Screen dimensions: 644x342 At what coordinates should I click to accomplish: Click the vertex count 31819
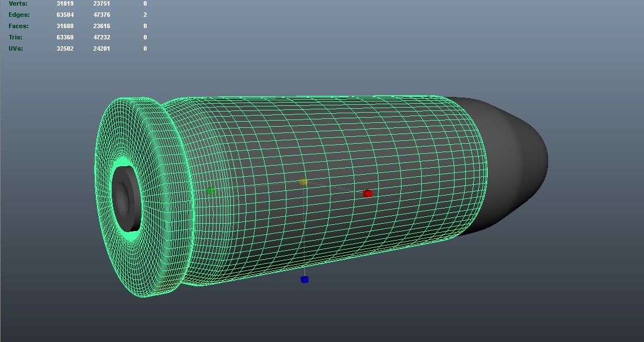tap(65, 3)
